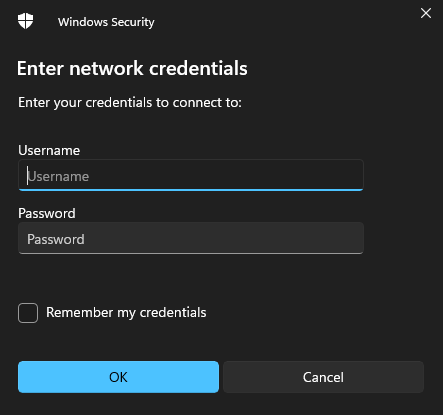Click the "Remember my credentials" label text
Screen dimensions: 443x415
tap(126, 313)
